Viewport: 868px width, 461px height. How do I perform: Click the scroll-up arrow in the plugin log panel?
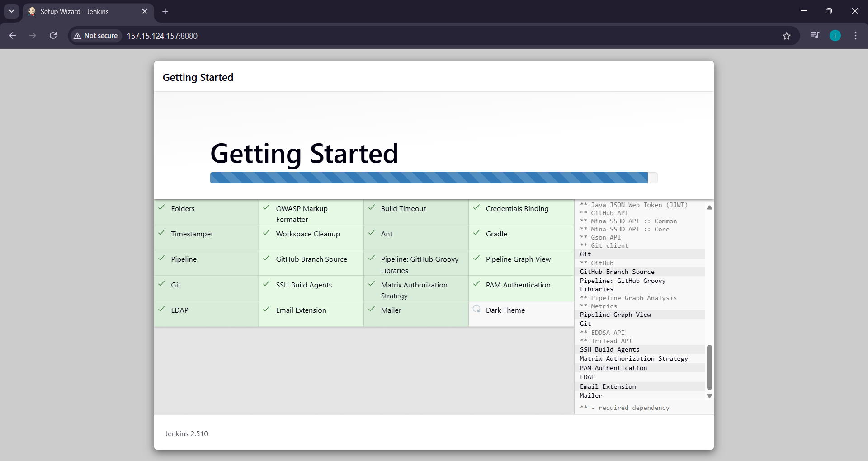709,207
